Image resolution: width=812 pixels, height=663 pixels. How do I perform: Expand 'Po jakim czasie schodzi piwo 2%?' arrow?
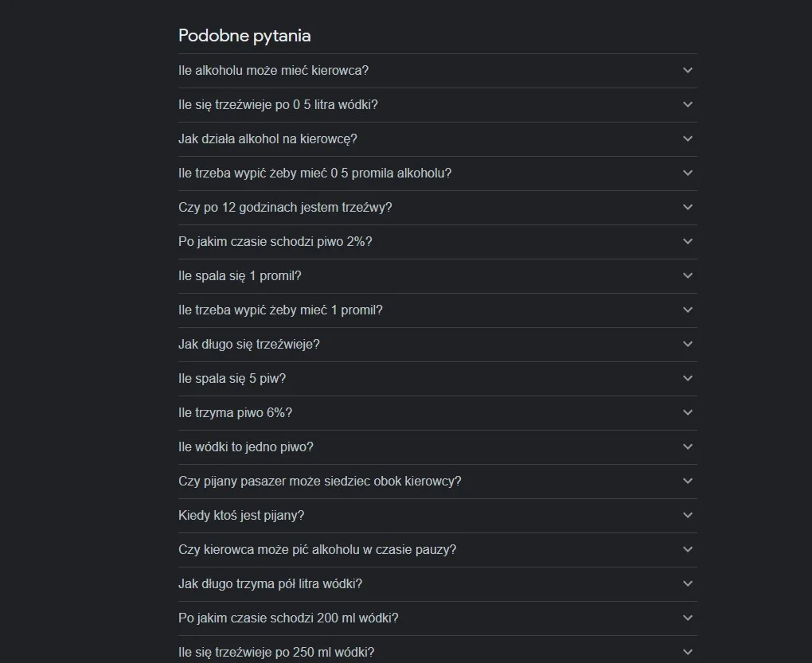coord(687,241)
